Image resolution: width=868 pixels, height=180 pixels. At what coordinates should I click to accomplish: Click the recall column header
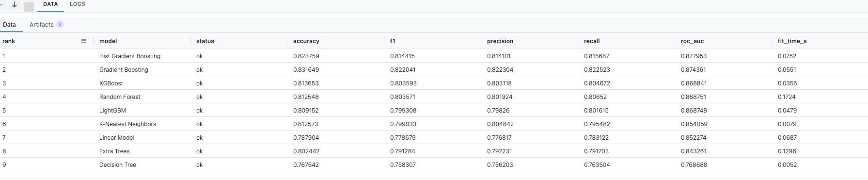click(592, 41)
